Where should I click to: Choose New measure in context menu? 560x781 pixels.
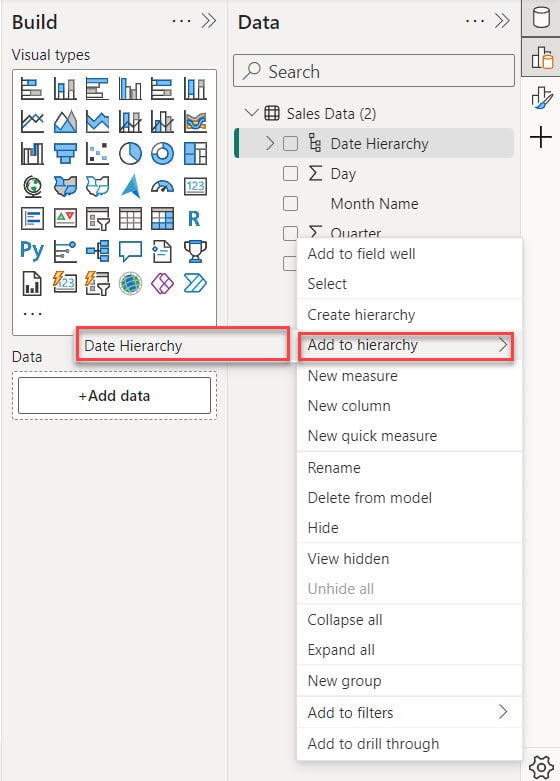tap(409, 376)
